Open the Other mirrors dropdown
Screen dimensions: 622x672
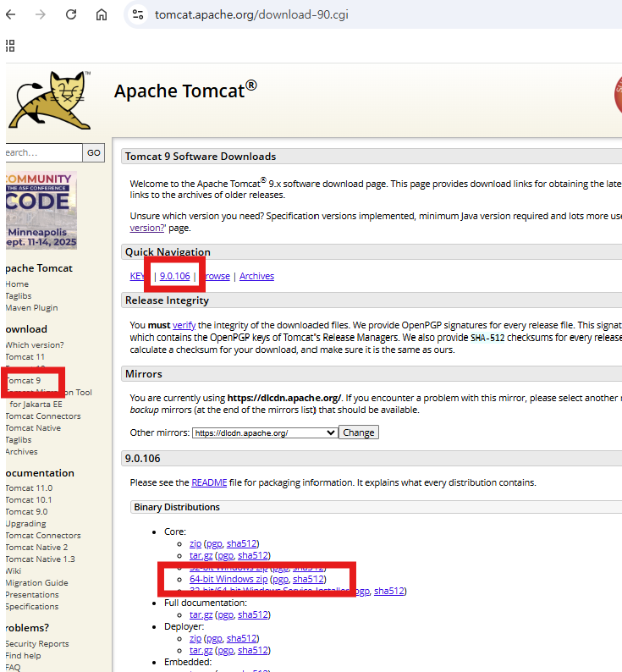(x=265, y=432)
